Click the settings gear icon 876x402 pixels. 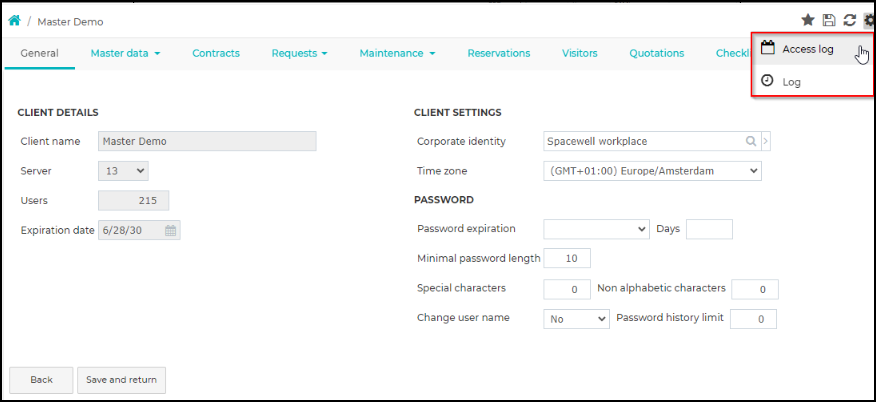click(x=869, y=21)
